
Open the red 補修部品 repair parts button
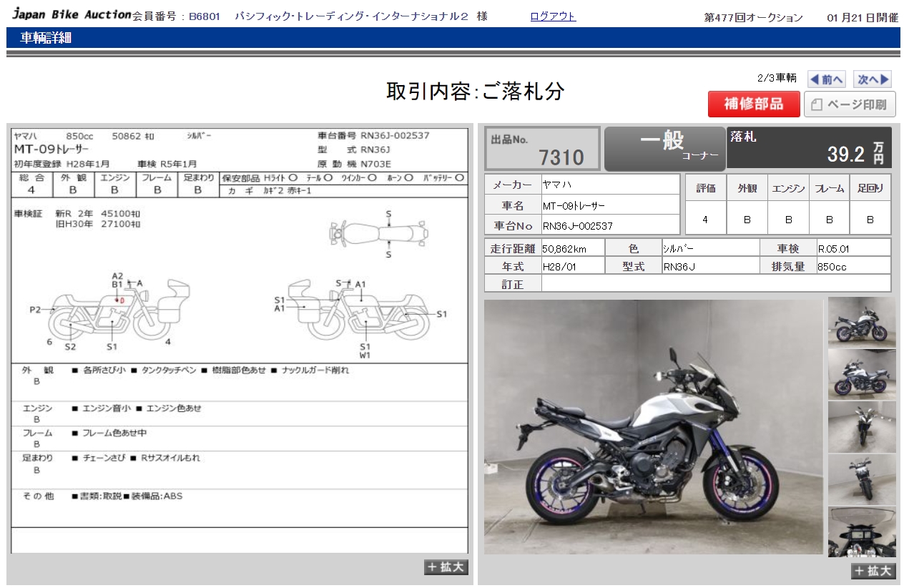[753, 104]
